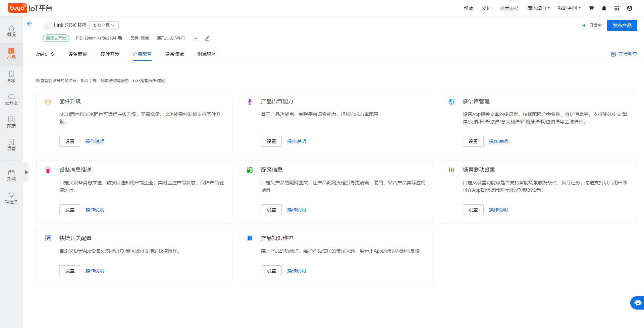The width and height of the screenshot is (644, 328).
Task: Open 操作说明 for 场景联动设置
Action: pos(498,210)
